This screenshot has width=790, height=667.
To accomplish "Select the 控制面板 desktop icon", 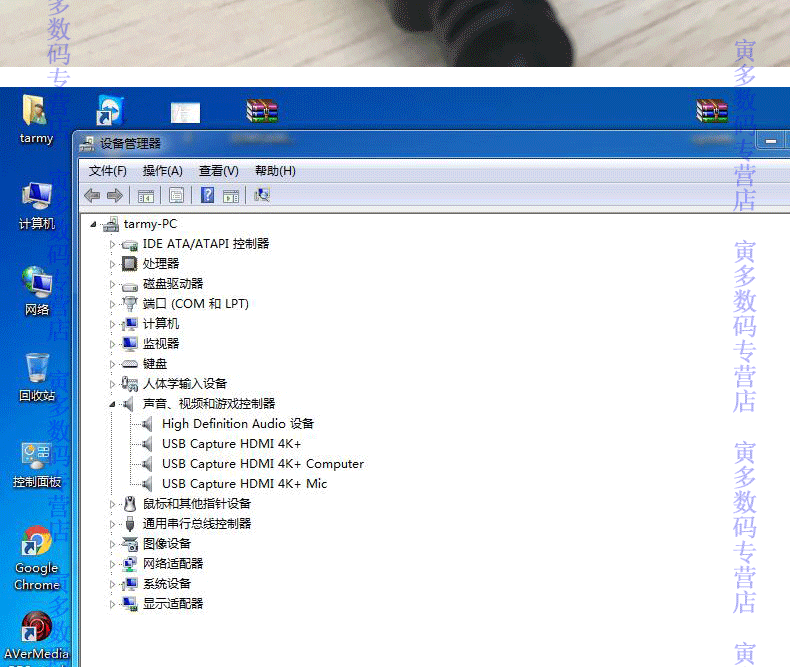I will [x=37, y=465].
